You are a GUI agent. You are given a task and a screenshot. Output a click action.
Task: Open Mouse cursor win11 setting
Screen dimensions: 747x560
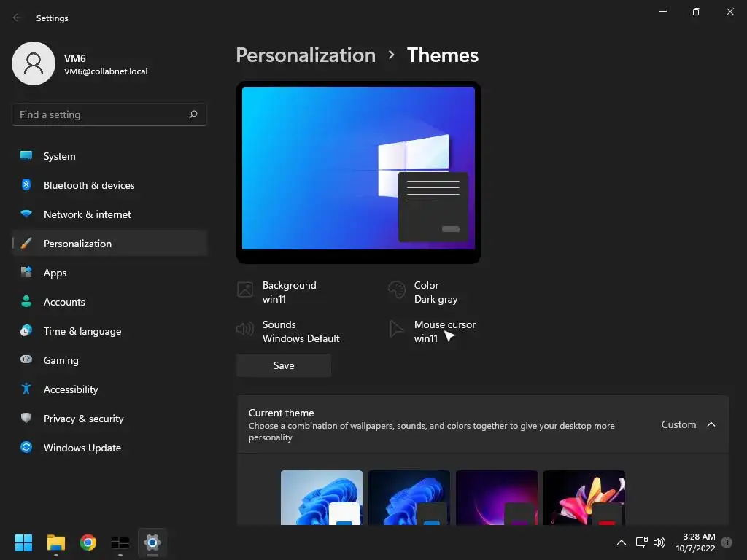pos(433,332)
